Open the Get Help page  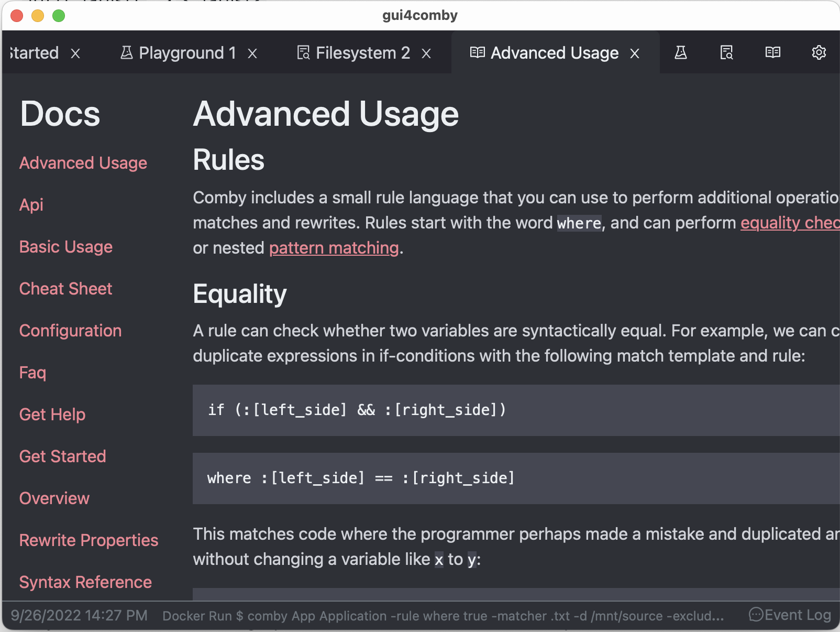(52, 415)
